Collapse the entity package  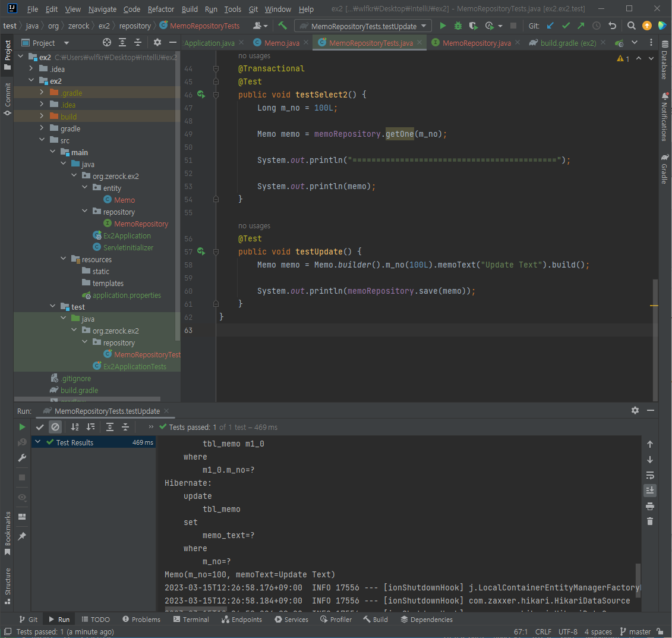click(x=84, y=188)
